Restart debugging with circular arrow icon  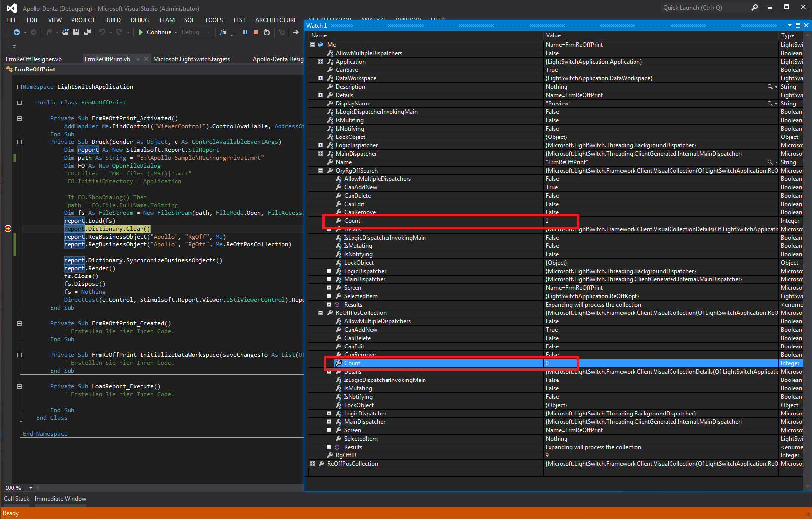tap(267, 32)
